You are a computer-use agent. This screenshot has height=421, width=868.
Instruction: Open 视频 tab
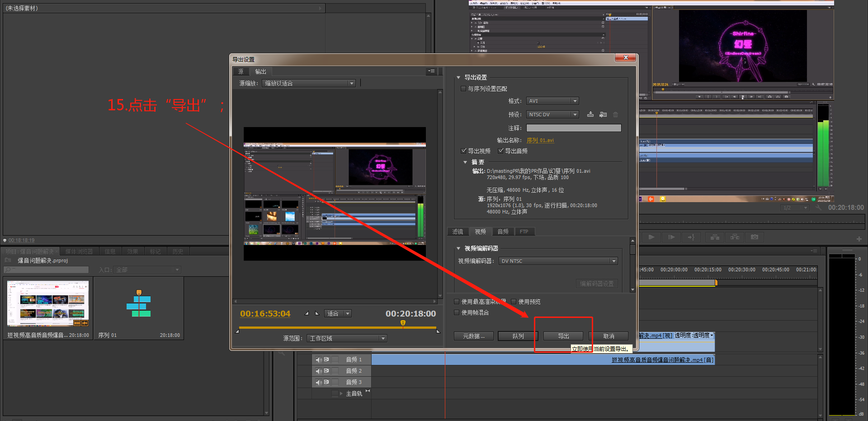pos(481,232)
